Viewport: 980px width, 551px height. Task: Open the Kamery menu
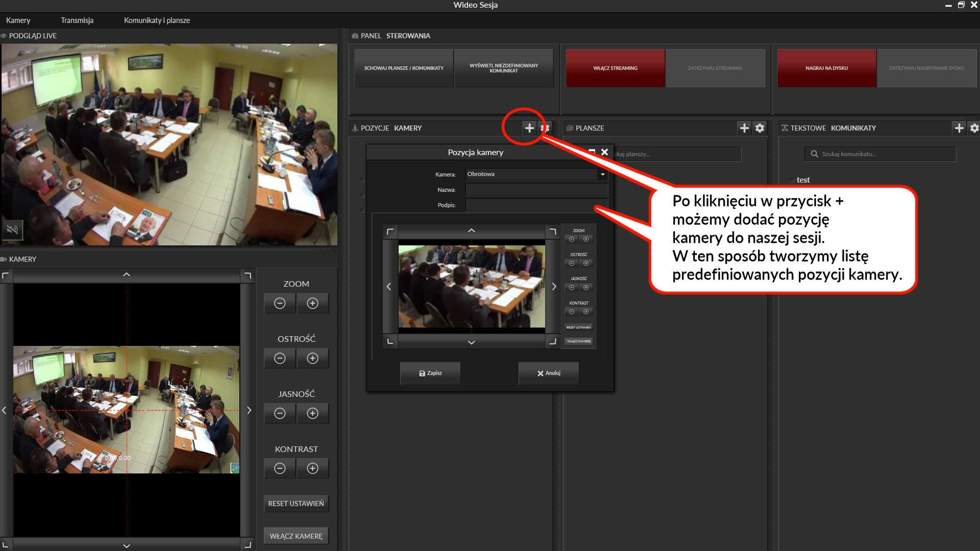coord(18,20)
